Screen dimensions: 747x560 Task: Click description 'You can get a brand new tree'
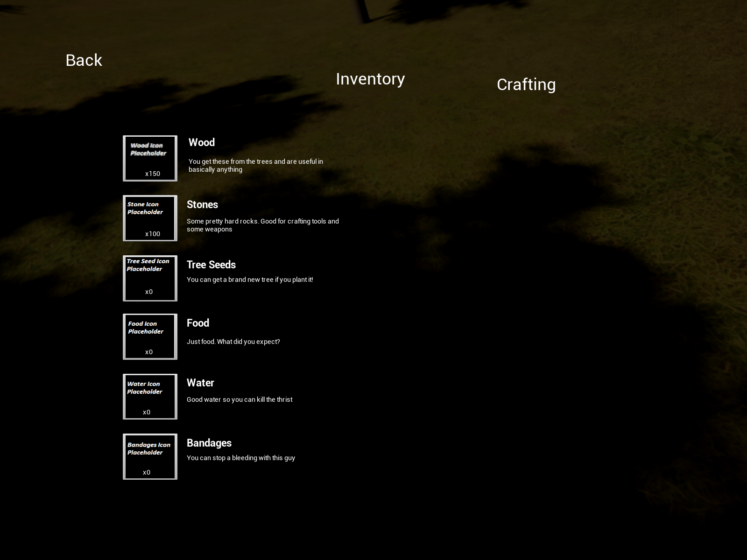pyautogui.click(x=250, y=280)
